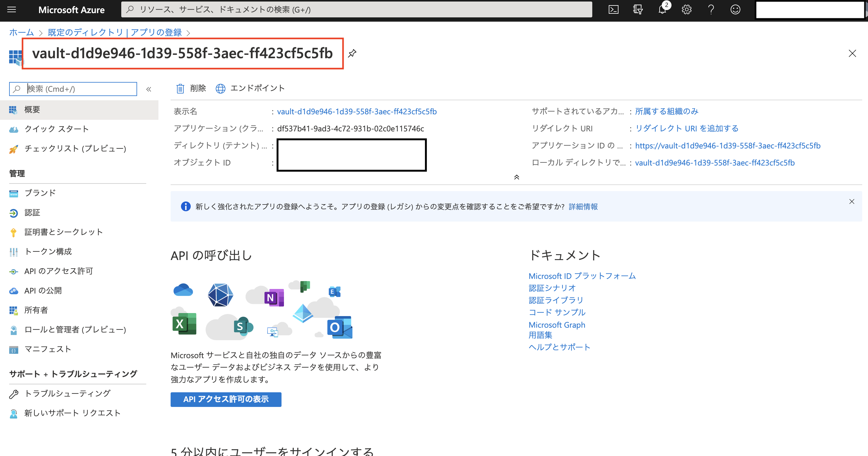The image size is (868, 456).
Task: Go to ホーム breadcrumb
Action: 21,32
